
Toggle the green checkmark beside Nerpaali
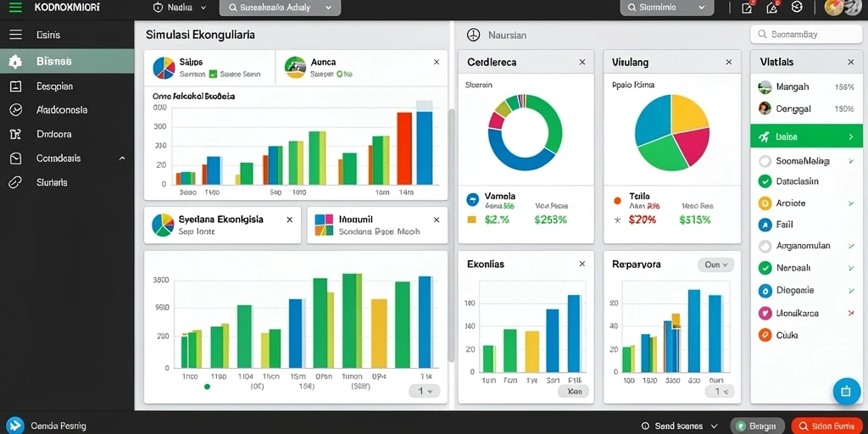click(x=765, y=268)
